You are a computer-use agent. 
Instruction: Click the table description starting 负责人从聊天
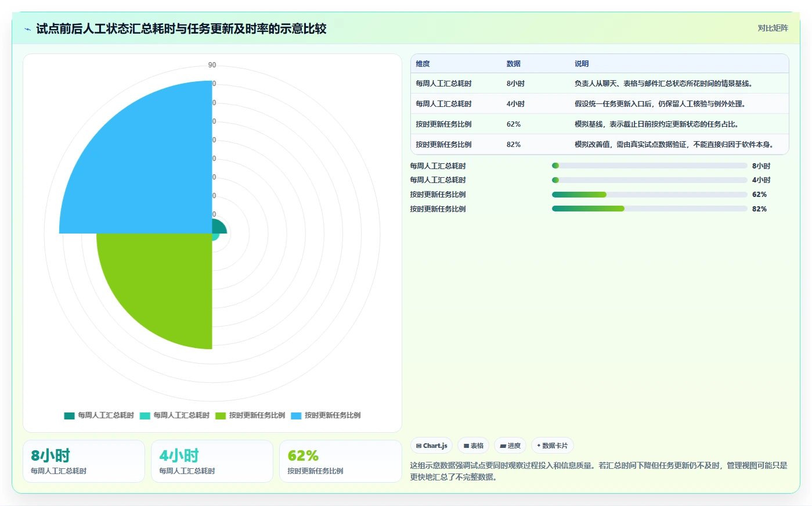pyautogui.click(x=665, y=84)
